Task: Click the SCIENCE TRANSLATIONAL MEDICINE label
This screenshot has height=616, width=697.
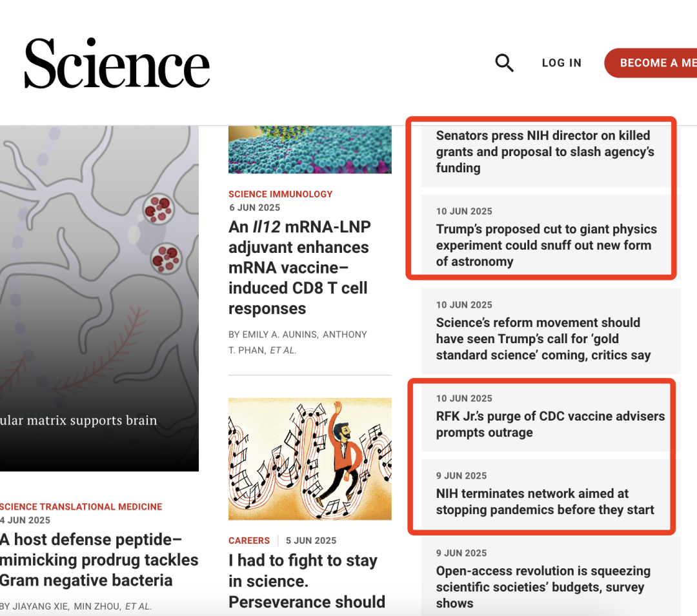Action: (x=81, y=506)
